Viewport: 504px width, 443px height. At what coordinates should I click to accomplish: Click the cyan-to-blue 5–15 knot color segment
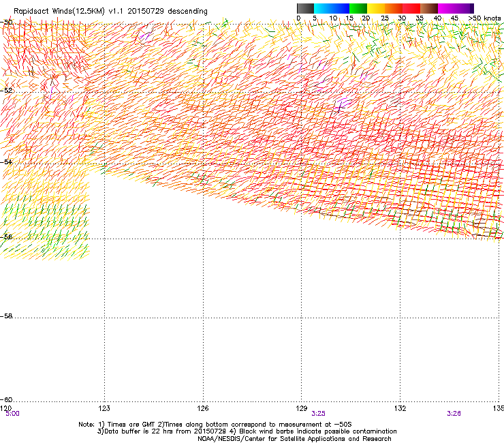click(x=332, y=8)
